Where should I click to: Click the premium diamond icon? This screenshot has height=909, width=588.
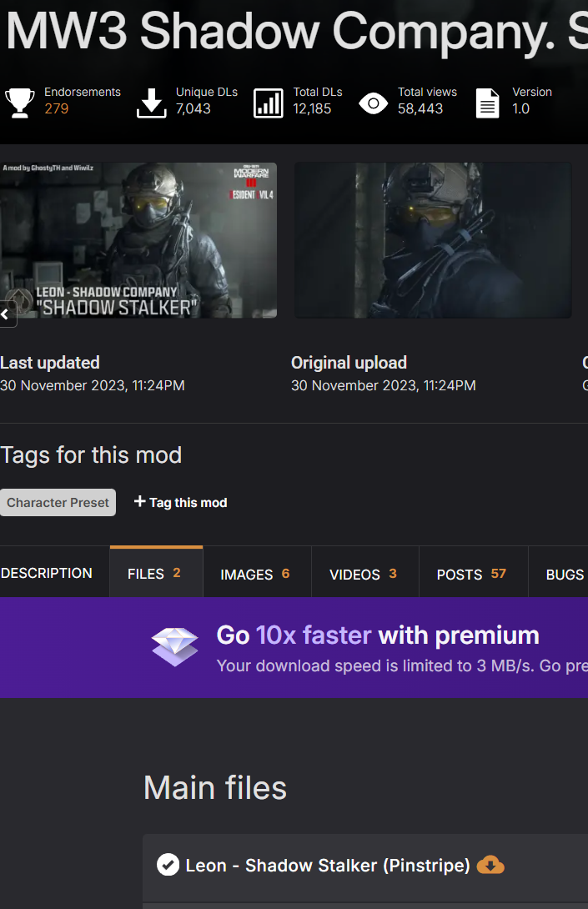coord(174,647)
